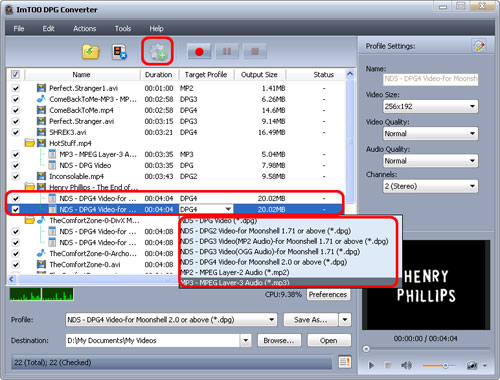
Task: Open the Tools menu
Action: tap(123, 29)
